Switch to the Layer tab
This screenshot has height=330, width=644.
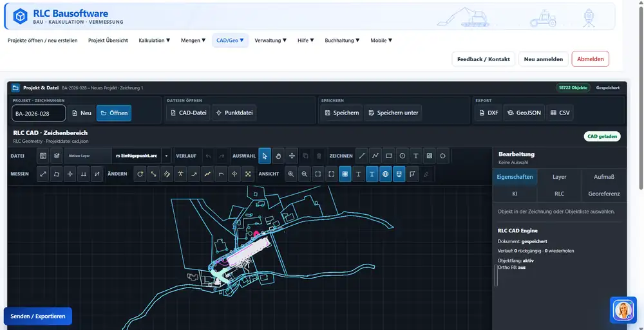tap(560, 177)
